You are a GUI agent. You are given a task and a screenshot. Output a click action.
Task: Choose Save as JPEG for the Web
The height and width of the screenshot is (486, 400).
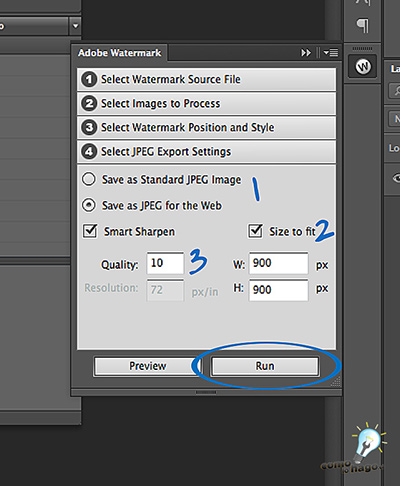tap(89, 205)
